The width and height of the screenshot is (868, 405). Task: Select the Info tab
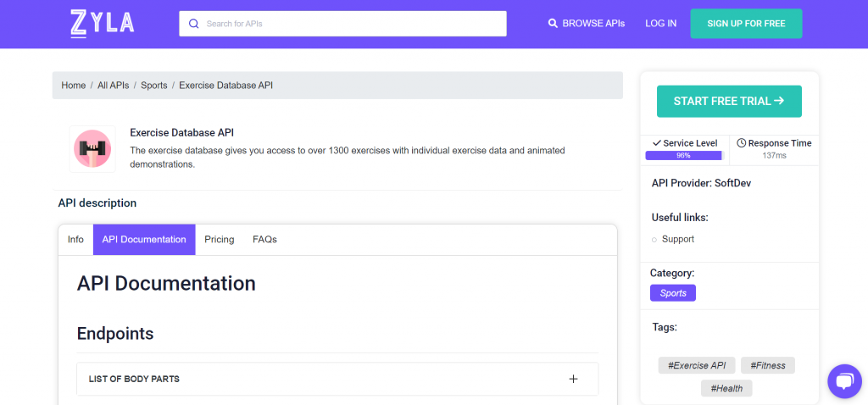coord(75,240)
